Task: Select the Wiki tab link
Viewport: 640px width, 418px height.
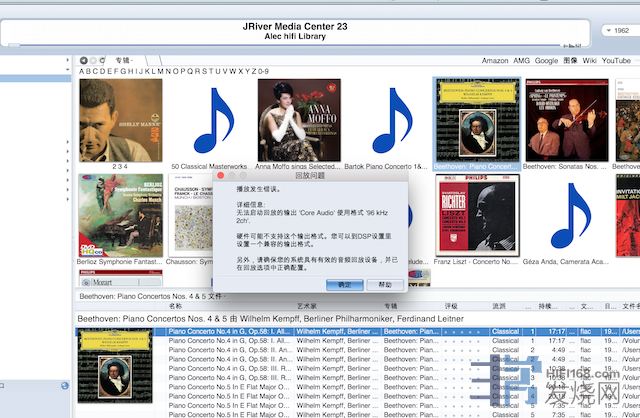Action: [590, 61]
